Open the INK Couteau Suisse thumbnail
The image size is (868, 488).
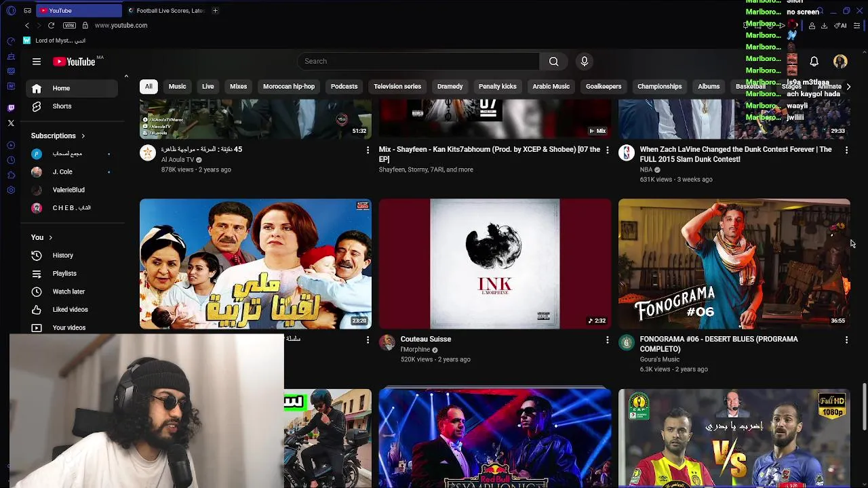(x=495, y=264)
